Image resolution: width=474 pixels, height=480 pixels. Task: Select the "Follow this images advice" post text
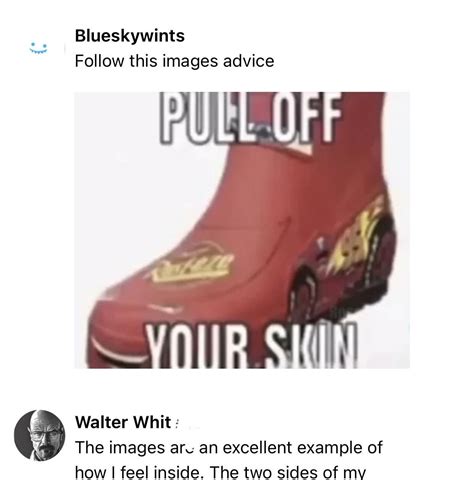[x=174, y=61]
